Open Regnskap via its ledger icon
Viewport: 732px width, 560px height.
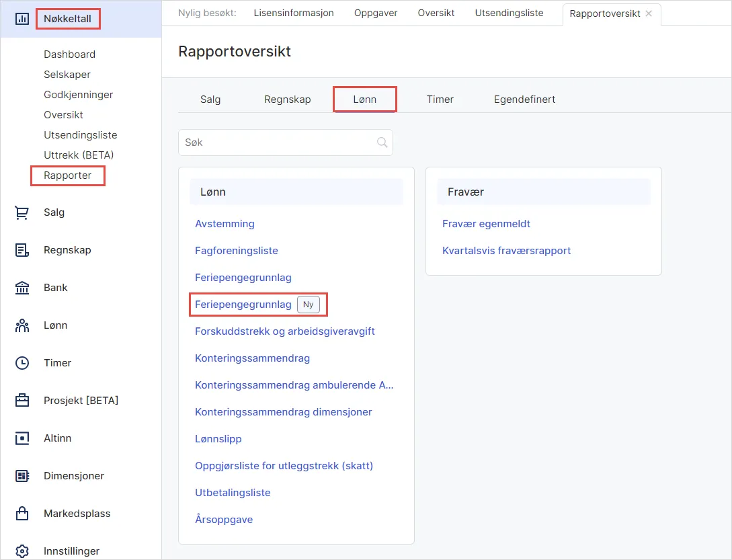(22, 249)
